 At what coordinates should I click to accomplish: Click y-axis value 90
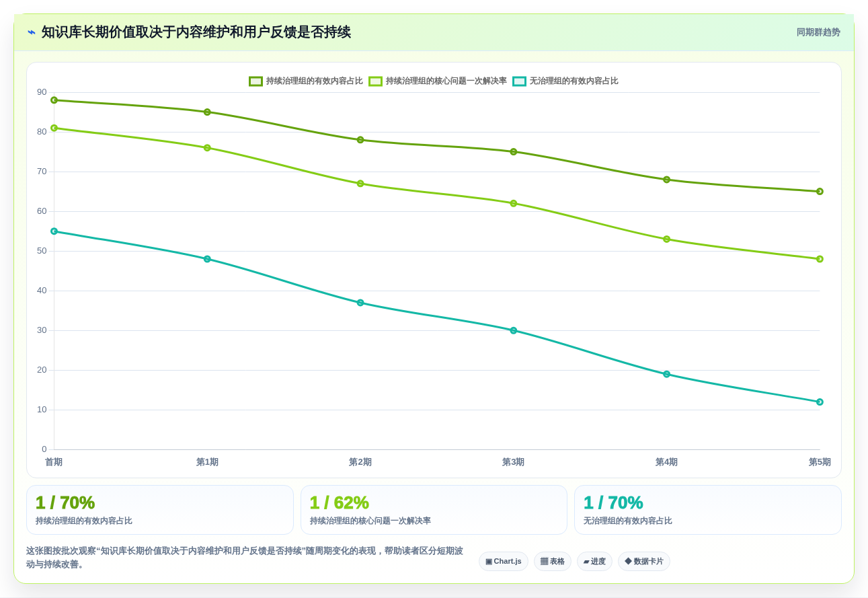[42, 92]
